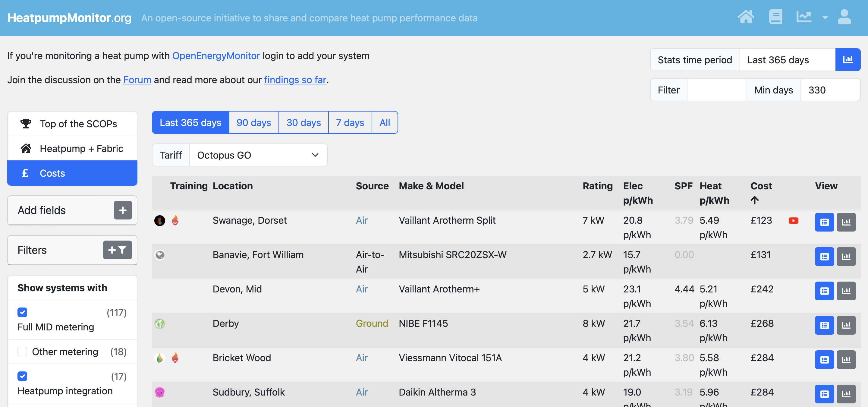The height and width of the screenshot is (407, 868).
Task: Click NIBE F1145 model text
Action: point(423,323)
